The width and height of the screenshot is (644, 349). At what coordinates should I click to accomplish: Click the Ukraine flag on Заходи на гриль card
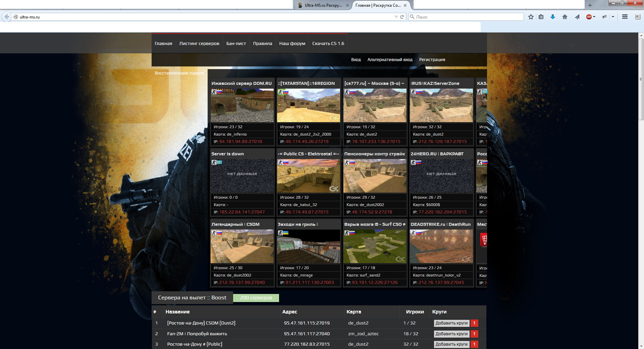pyautogui.click(x=286, y=233)
